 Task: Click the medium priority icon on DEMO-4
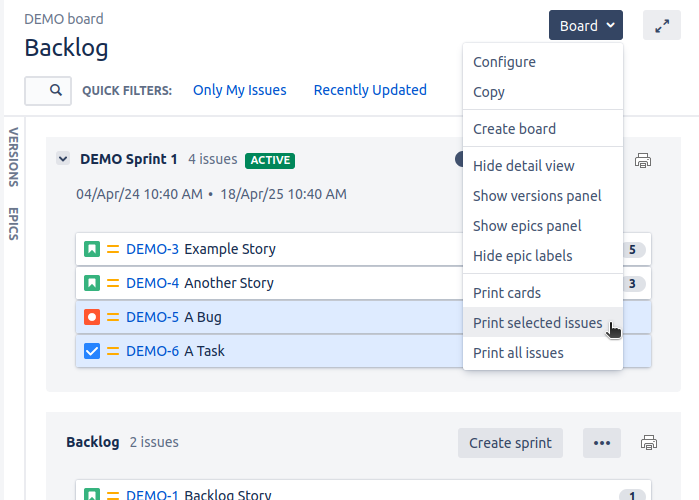point(113,283)
